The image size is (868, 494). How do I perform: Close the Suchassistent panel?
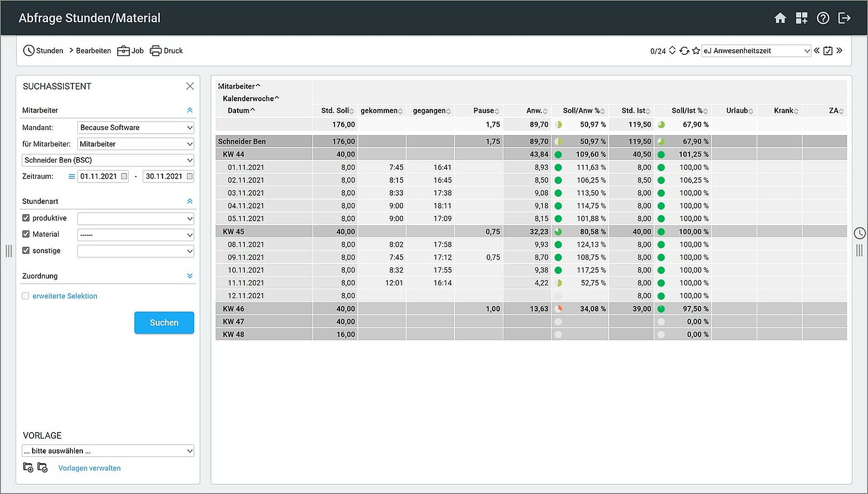190,86
